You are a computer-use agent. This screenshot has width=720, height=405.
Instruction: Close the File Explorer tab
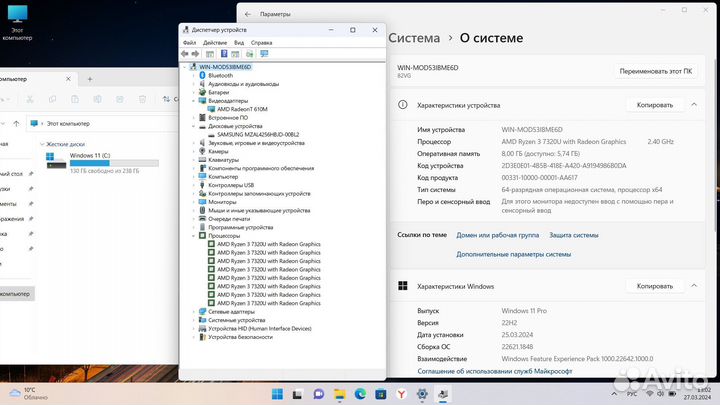[x=68, y=79]
